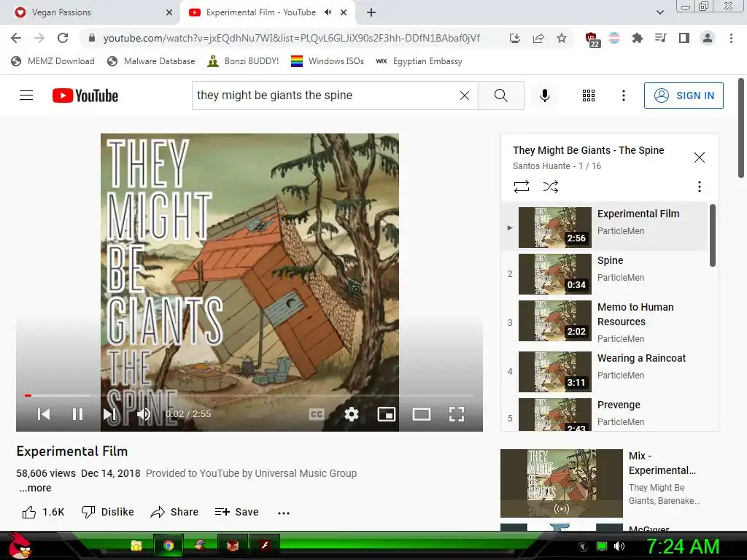The height and width of the screenshot is (560, 747).
Task: Toggle loop playlist
Action: (x=522, y=186)
